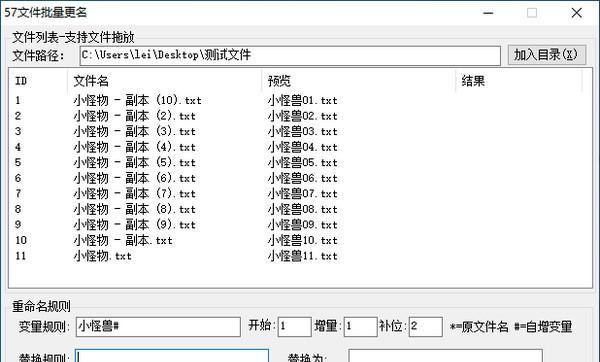Image resolution: width=600 pixels, height=362 pixels.
Task: Click preview name 小怪兽10.txt
Action: pyautogui.click(x=302, y=240)
